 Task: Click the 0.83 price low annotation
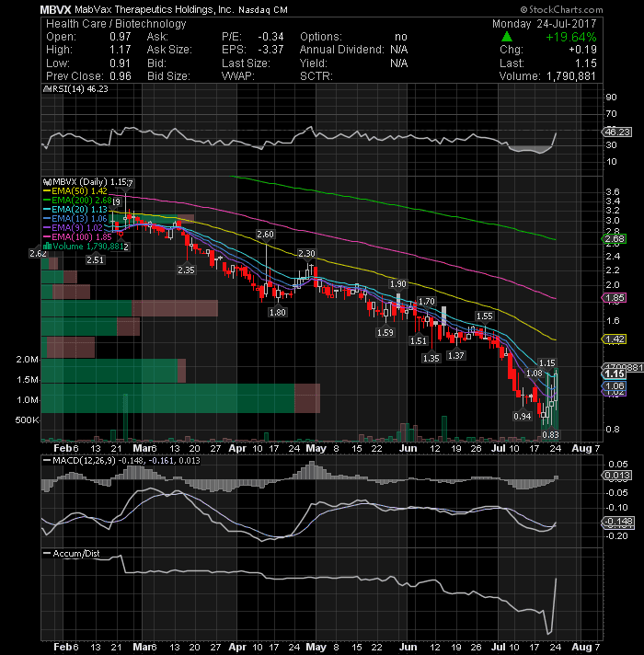(550, 435)
